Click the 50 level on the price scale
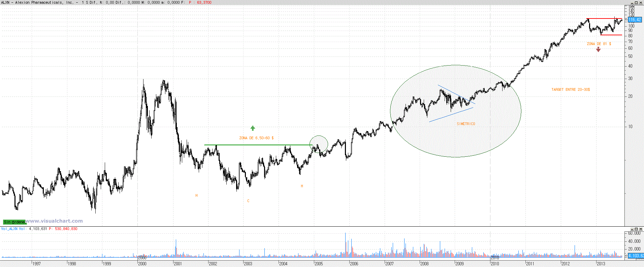This screenshot has width=644, height=267. click(x=630, y=56)
